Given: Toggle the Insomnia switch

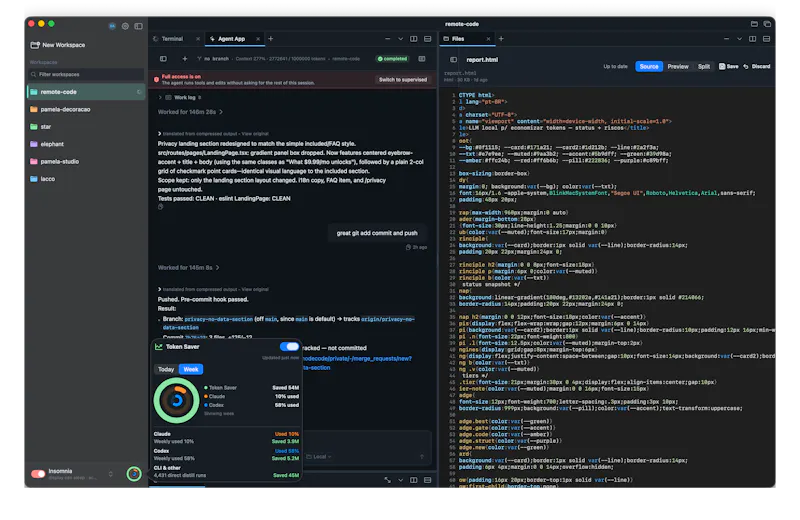Looking at the screenshot, I should click(x=38, y=474).
